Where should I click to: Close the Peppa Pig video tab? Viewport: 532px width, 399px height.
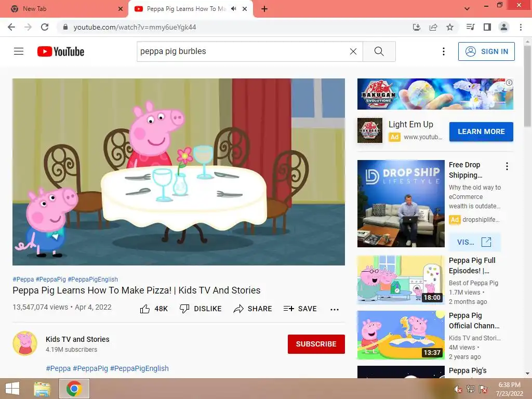(245, 9)
